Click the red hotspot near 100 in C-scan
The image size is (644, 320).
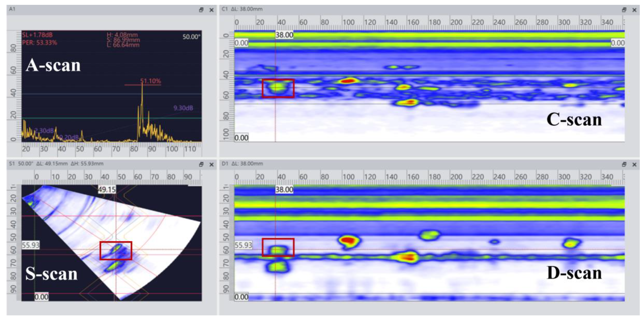348,81
